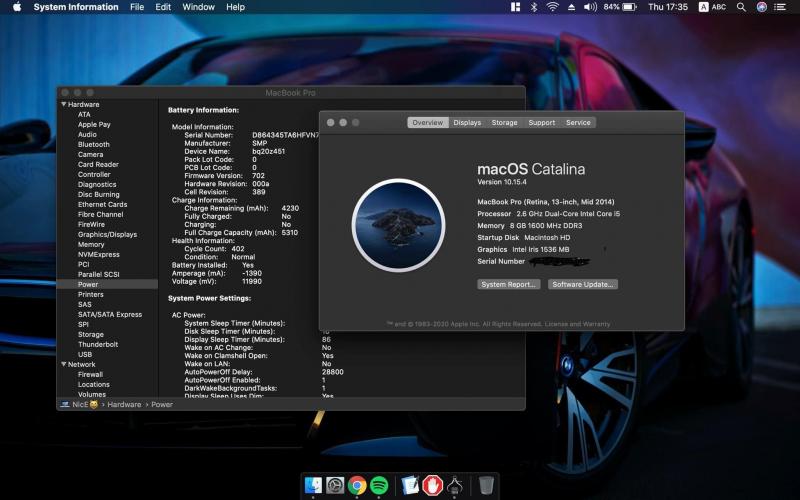Open the File menu
The image size is (800, 500).
pyautogui.click(x=137, y=7)
